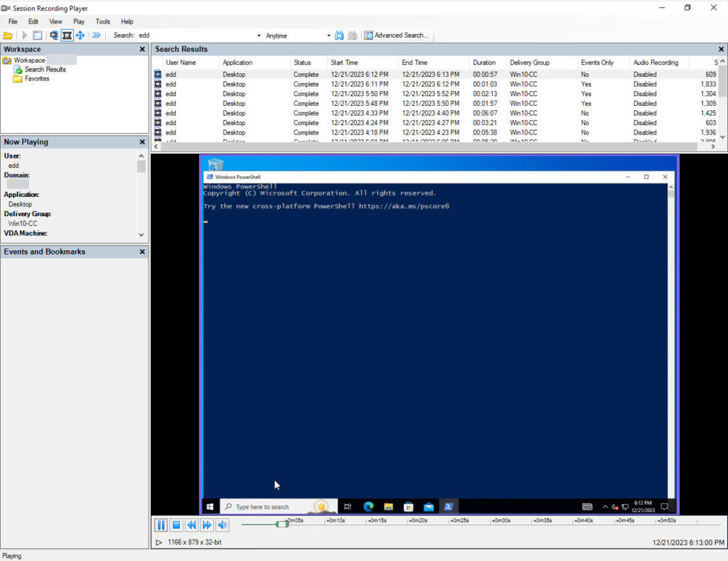Select Favorites folder in Workspace tree
728x561 pixels.
[37, 78]
